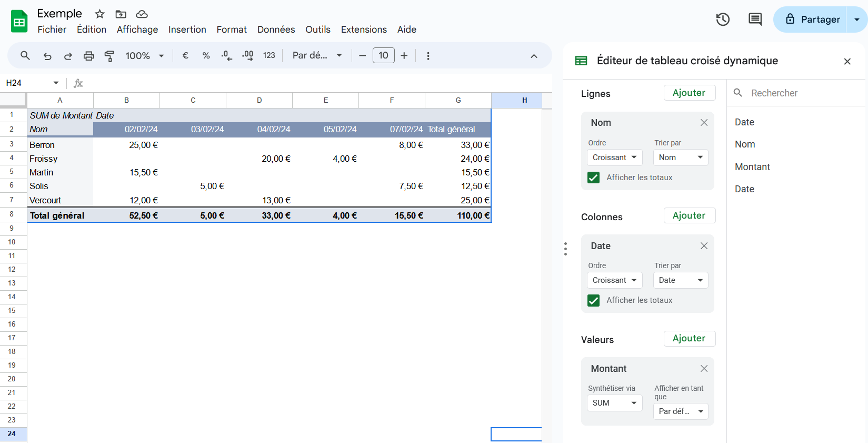Open version history clock icon
868x443 pixels.
tap(723, 19)
